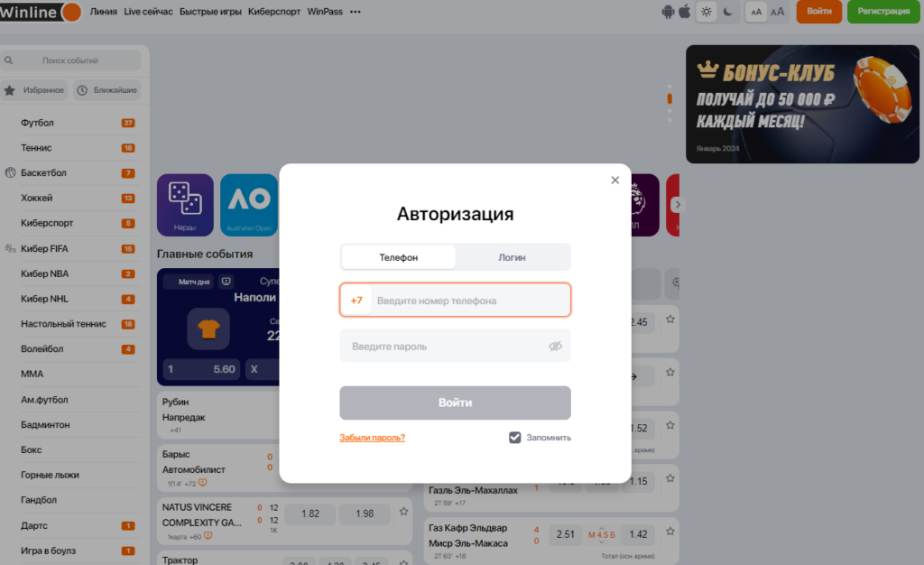Click the orange Войти header button

coord(819,12)
